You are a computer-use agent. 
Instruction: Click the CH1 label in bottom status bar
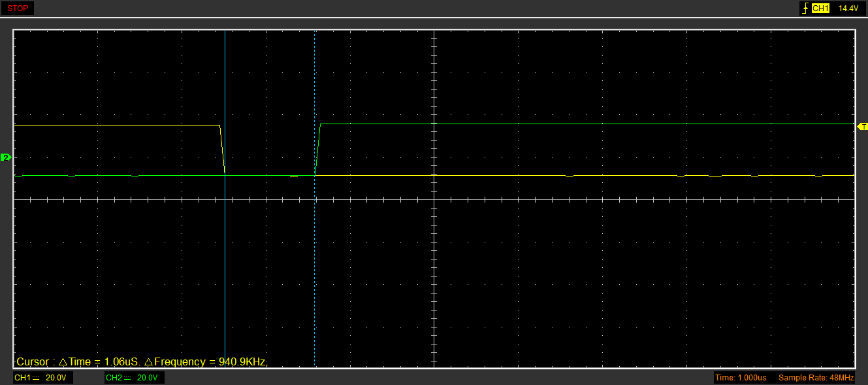coord(22,378)
